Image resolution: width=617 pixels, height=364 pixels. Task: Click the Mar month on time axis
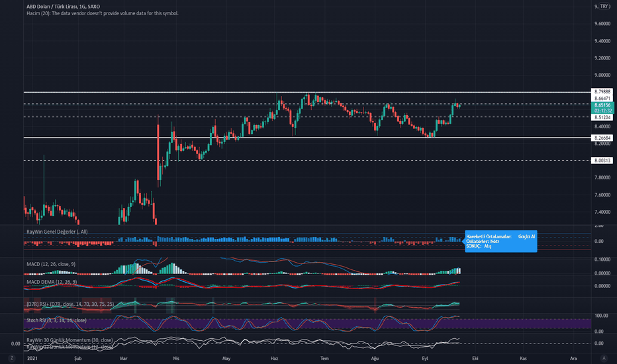coord(124,359)
